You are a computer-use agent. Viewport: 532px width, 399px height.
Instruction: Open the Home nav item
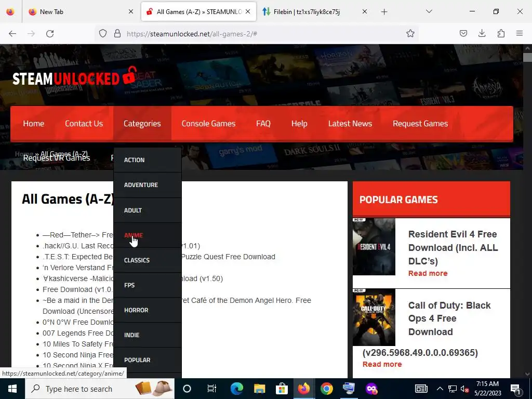[34, 124]
